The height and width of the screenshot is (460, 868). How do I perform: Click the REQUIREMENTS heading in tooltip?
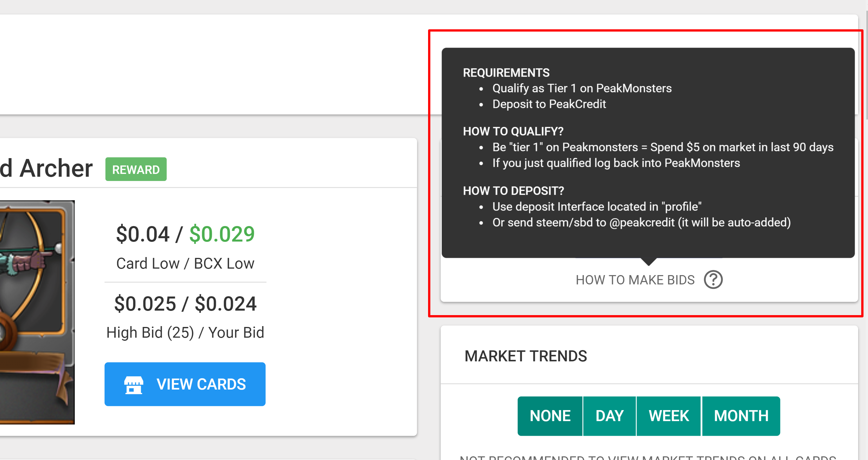[x=506, y=72]
